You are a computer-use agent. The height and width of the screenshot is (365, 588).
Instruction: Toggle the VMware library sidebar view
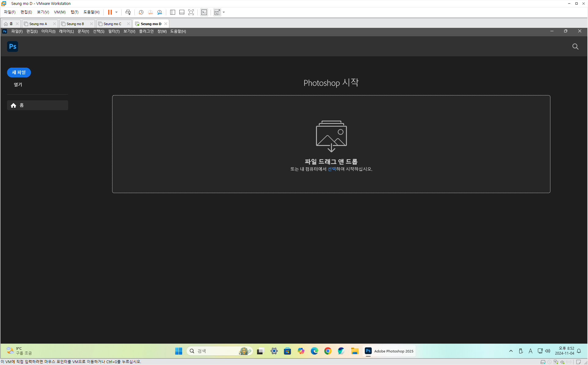[x=173, y=12]
